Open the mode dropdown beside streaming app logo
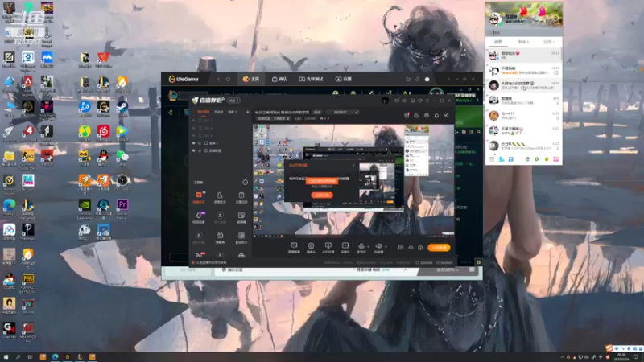Screen dimensions: 644x362 coord(234,101)
